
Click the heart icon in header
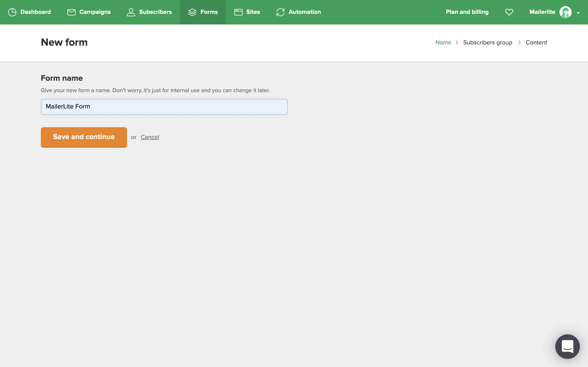click(x=509, y=12)
